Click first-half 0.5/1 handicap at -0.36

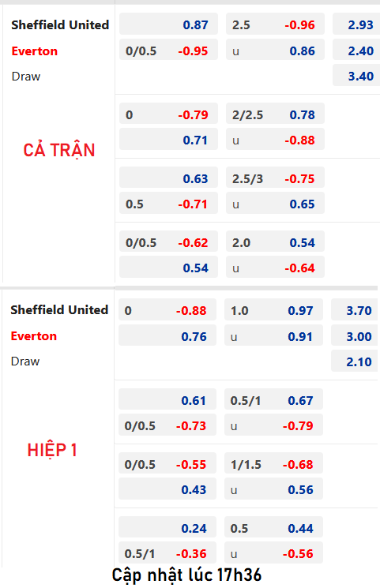(x=167, y=553)
